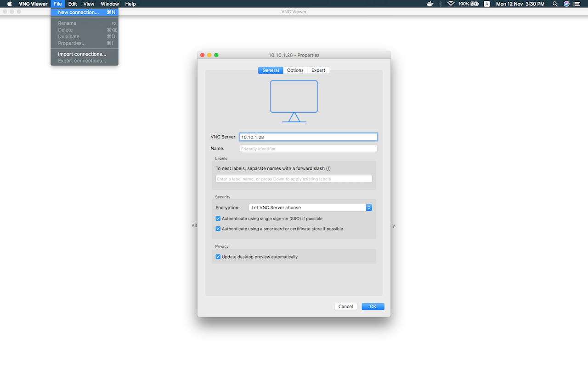Choose New connection... from File menu
The height and width of the screenshot is (368, 588).
(85, 12)
